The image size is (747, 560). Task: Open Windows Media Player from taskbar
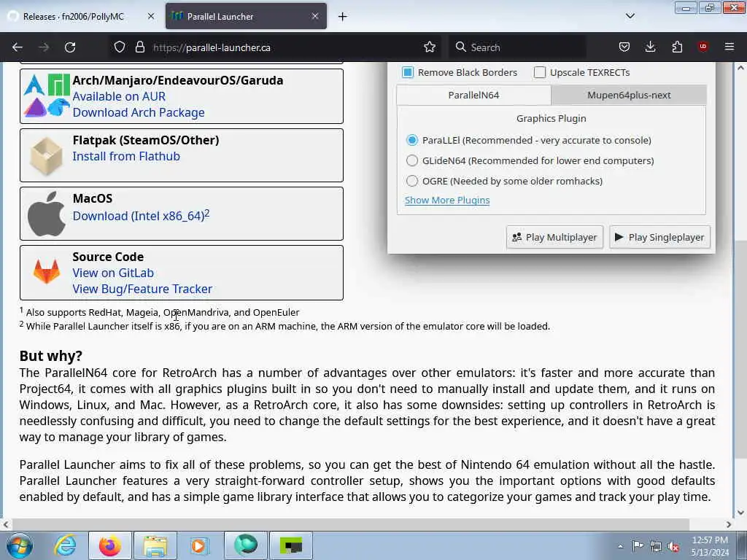click(x=199, y=545)
